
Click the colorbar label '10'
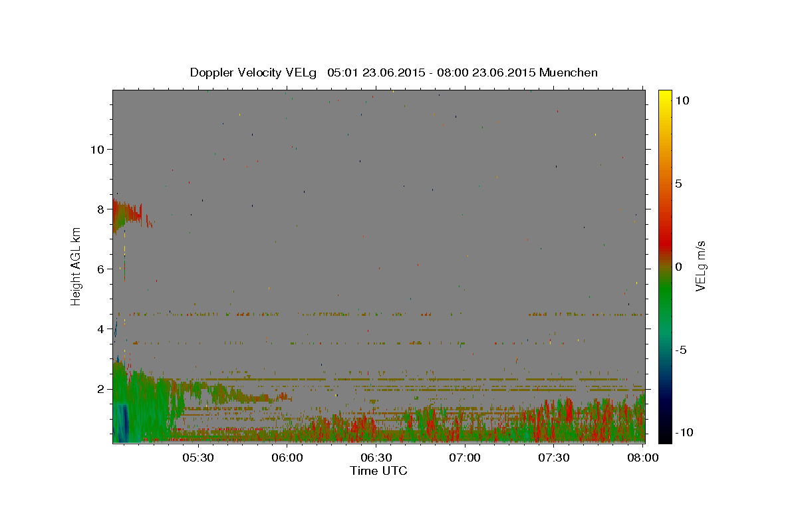(682, 100)
